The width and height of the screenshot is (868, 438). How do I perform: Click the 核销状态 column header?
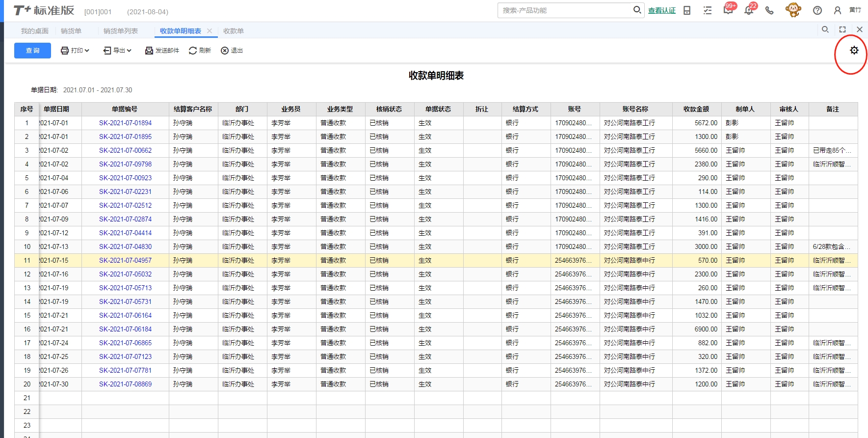click(390, 109)
